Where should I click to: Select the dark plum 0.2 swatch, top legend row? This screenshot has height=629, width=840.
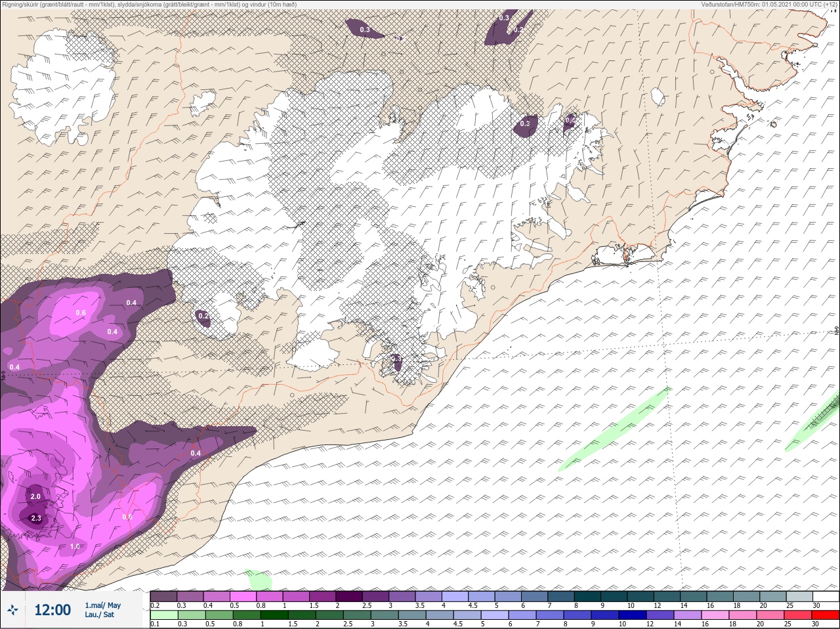[x=163, y=596]
